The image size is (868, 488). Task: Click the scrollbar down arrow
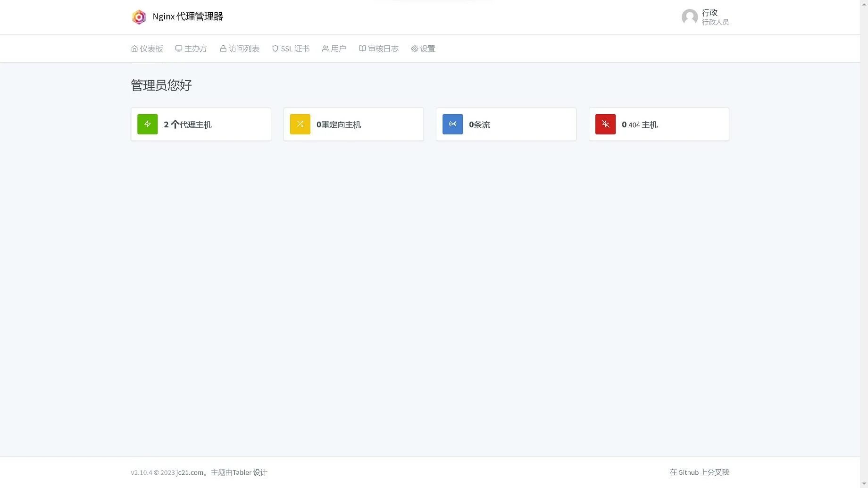click(x=864, y=483)
